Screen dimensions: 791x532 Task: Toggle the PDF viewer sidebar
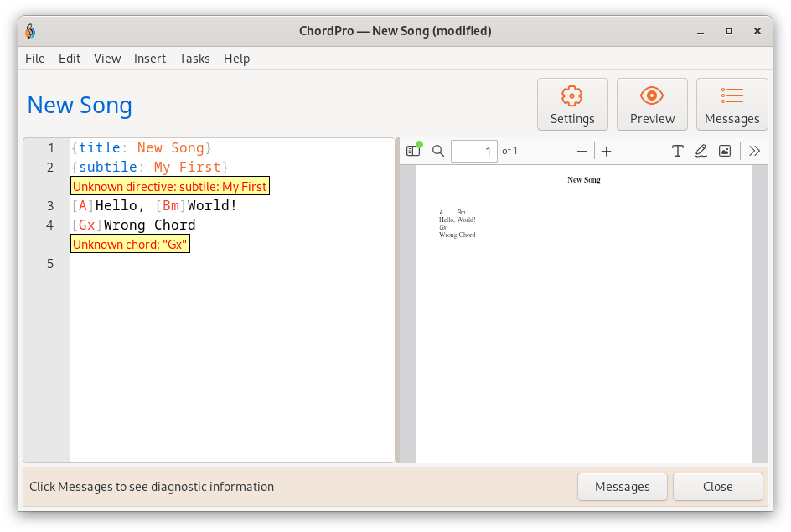tap(413, 151)
